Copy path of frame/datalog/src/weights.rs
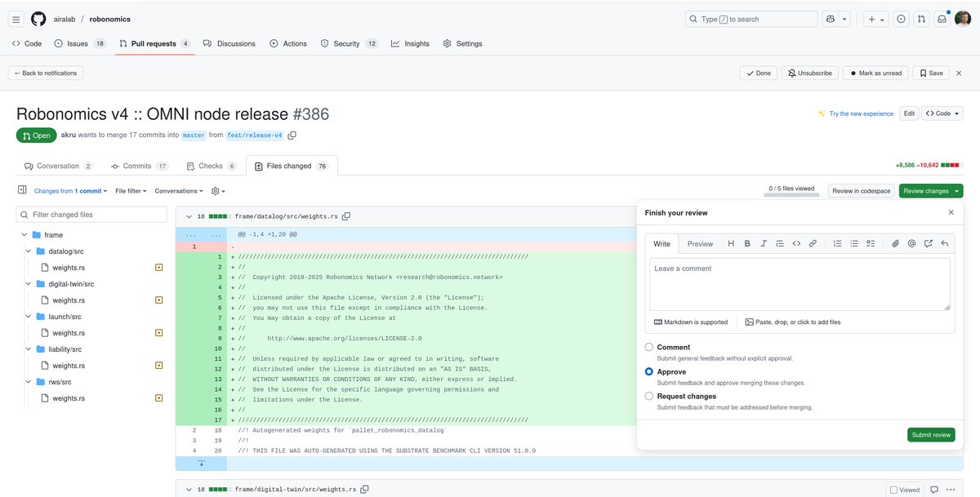Viewport: 980px width, 497px height. (x=346, y=216)
